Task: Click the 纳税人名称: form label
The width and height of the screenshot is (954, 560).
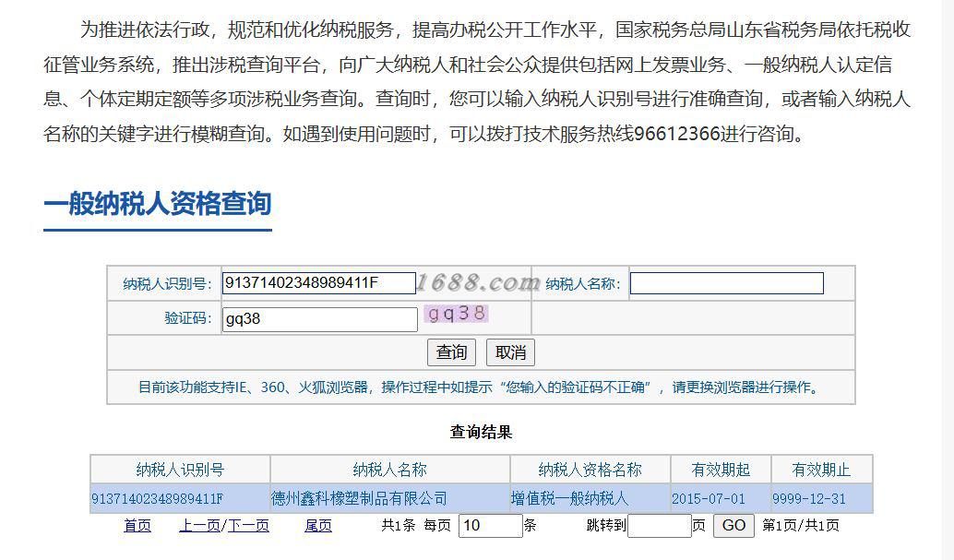Action: (583, 283)
